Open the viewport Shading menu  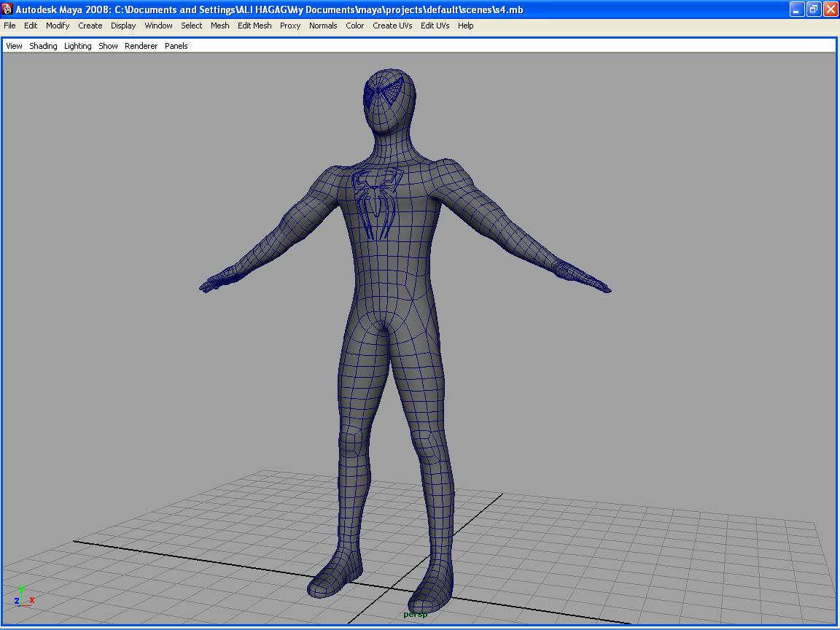(x=43, y=46)
